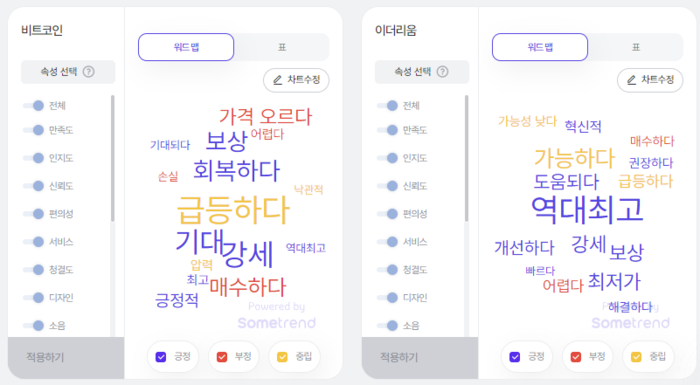The height and width of the screenshot is (385, 700).
Task: Toggle the 신뢰도 switch in Ethereum panel
Action: [x=388, y=186]
